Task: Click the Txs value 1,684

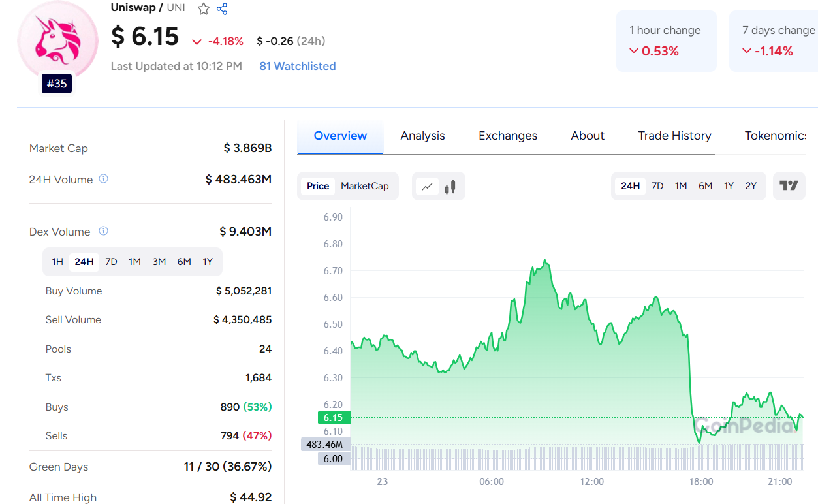Action: 259,377
